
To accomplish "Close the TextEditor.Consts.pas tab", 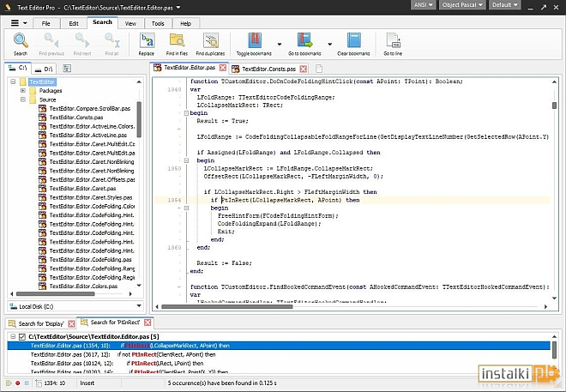I will point(304,69).
